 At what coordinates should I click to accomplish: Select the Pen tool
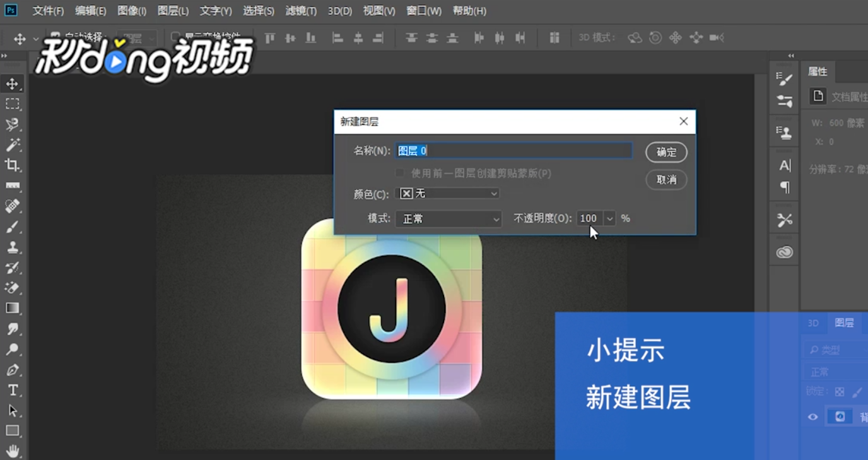coord(13,370)
